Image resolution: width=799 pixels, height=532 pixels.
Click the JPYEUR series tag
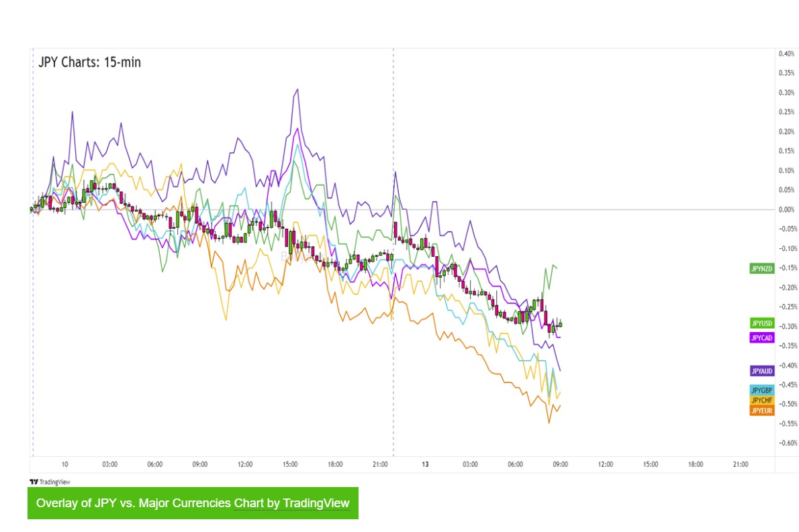(762, 411)
